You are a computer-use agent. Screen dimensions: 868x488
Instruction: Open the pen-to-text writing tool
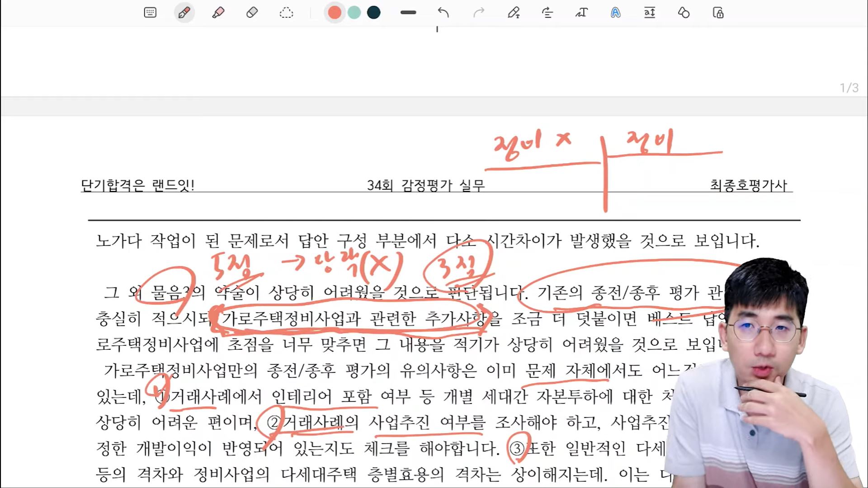tap(514, 13)
